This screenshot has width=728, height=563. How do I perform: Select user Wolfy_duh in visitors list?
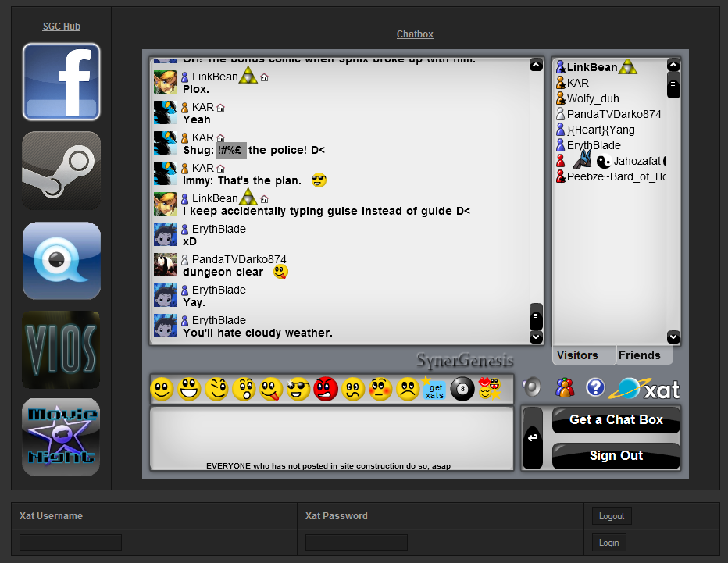click(x=593, y=98)
